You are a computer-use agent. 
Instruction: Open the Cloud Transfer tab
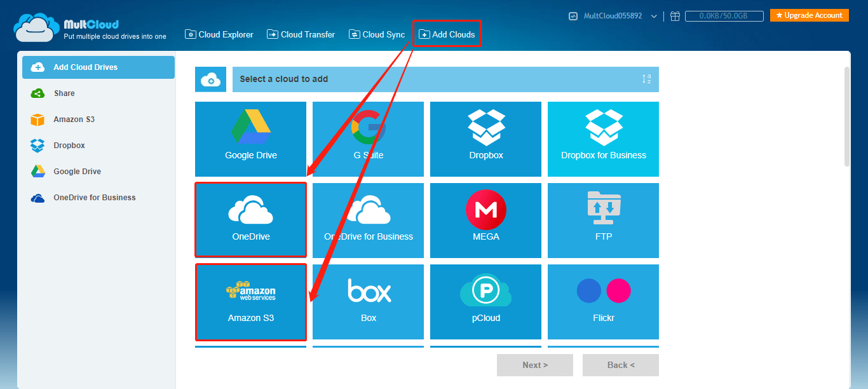301,34
